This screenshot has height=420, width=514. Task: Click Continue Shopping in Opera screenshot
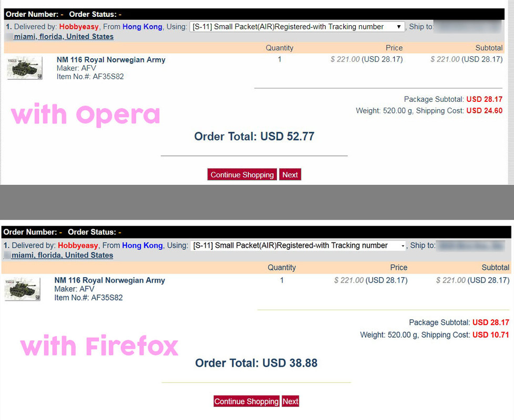tap(242, 174)
